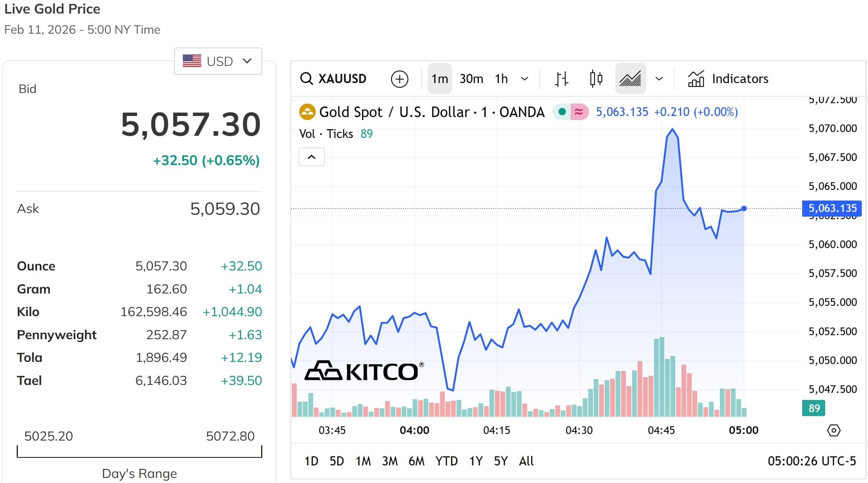Select the area chart style icon

630,79
